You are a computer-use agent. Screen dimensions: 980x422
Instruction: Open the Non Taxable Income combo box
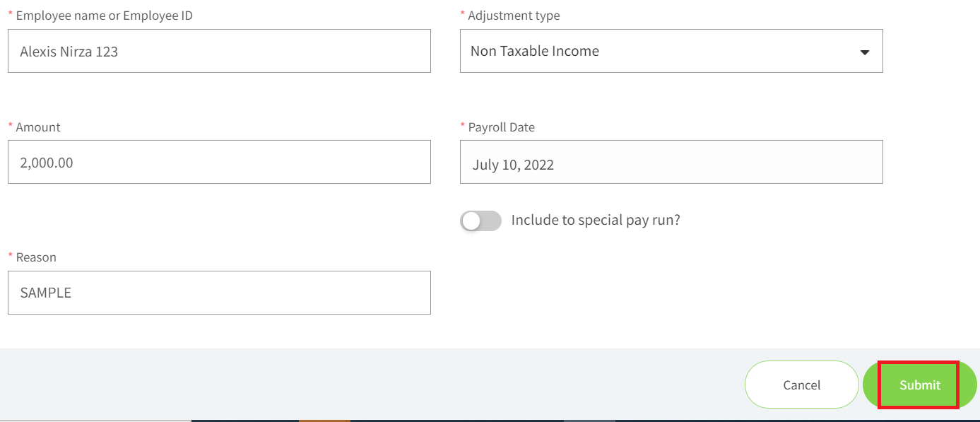click(671, 51)
